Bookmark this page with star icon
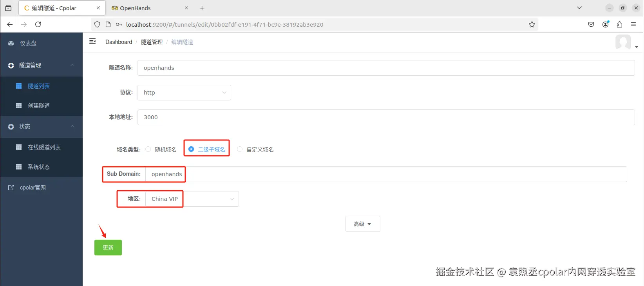Viewport: 644px width, 286px height. click(x=532, y=24)
